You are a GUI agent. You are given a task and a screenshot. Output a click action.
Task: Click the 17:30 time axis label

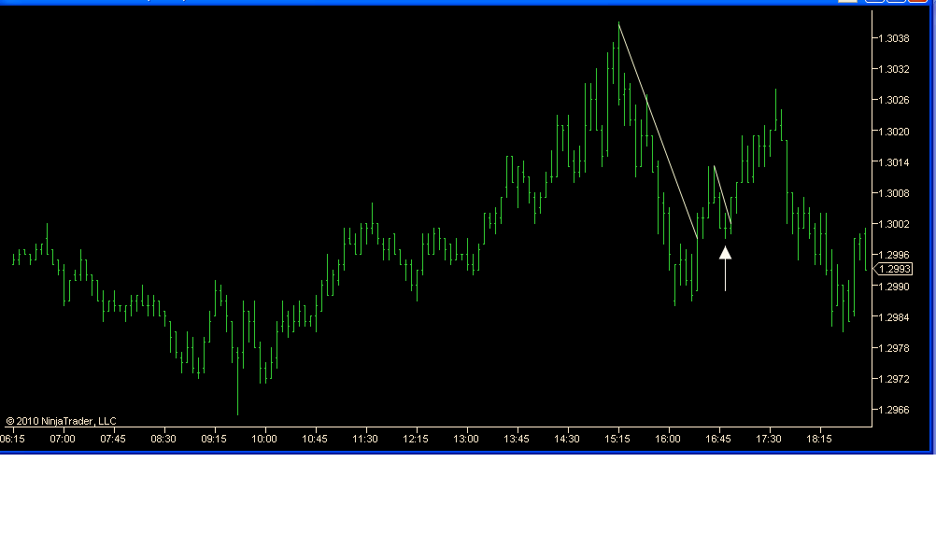(768, 439)
